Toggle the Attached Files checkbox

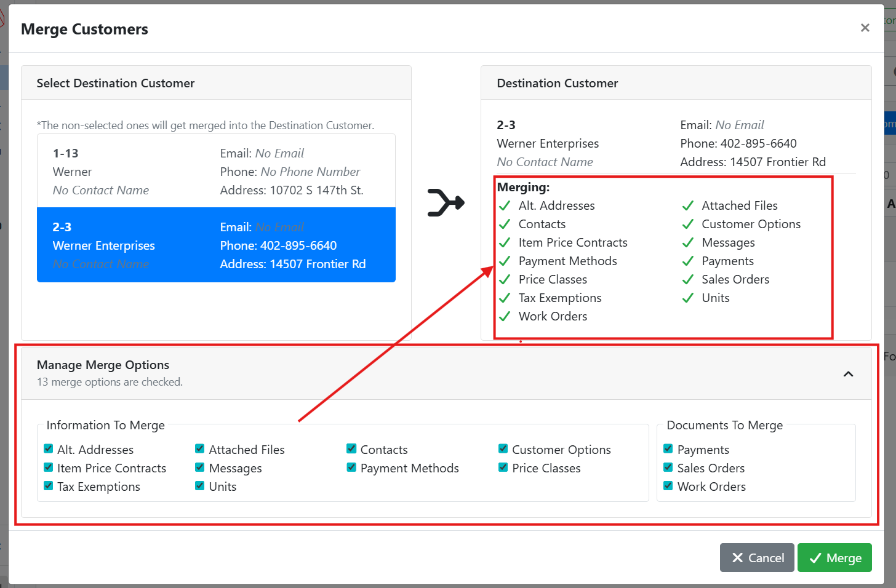point(200,449)
